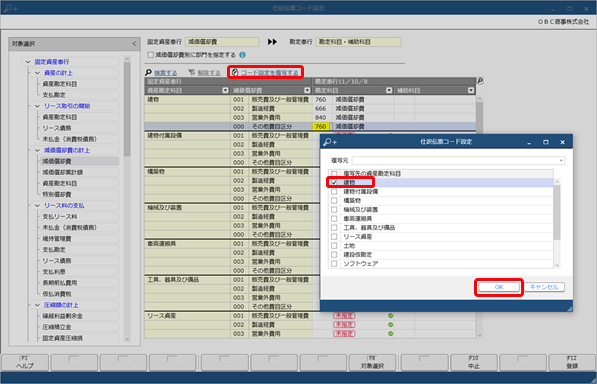Select 支払リース料 in the tree

tap(60, 217)
